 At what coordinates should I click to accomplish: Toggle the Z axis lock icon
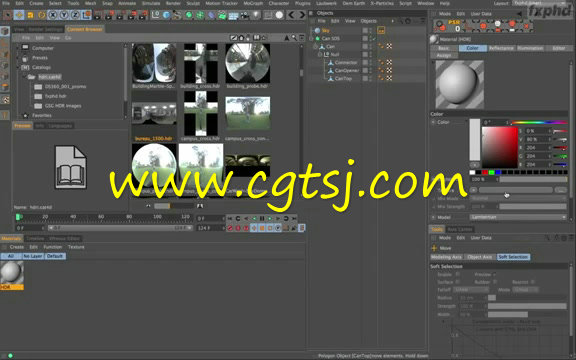75,15
